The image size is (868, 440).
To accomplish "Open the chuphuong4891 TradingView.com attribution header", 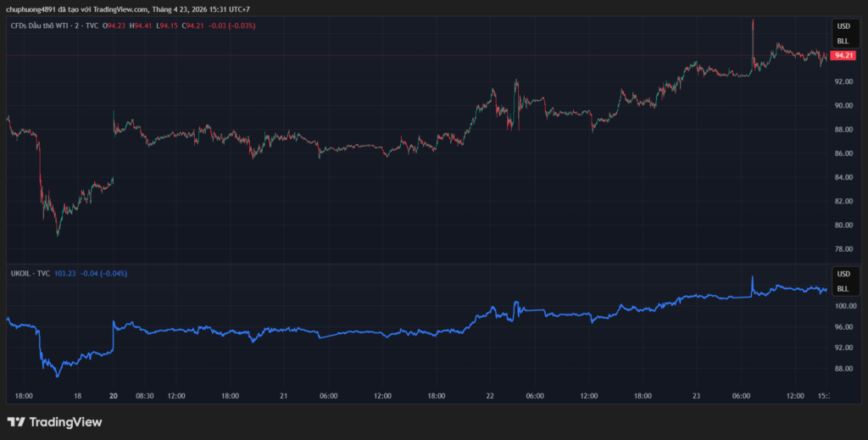I will tap(128, 9).
